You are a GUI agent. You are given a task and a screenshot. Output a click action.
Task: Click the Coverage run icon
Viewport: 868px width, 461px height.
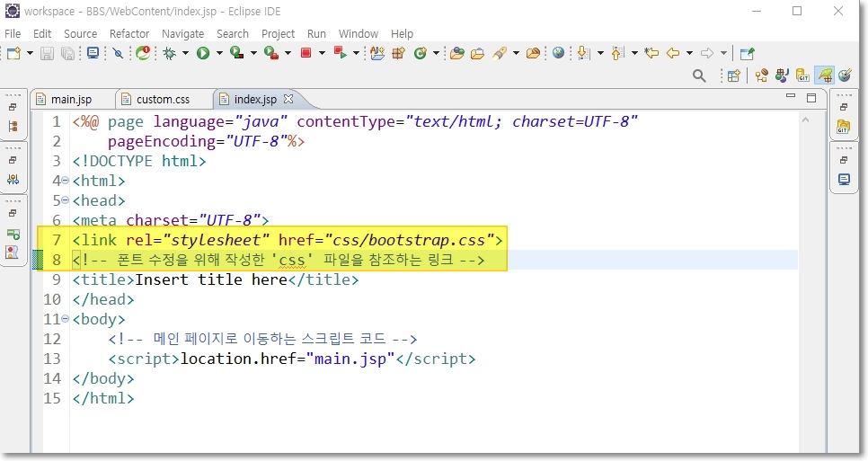(237, 53)
